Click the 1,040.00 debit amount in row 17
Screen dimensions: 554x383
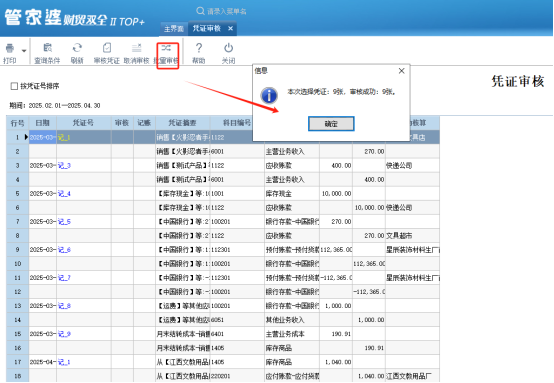[x=336, y=362]
